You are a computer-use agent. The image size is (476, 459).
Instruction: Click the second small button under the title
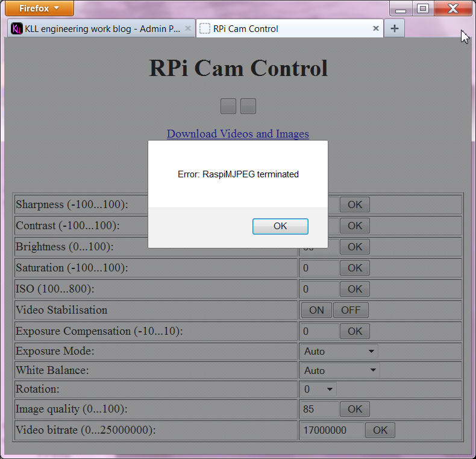pos(248,106)
